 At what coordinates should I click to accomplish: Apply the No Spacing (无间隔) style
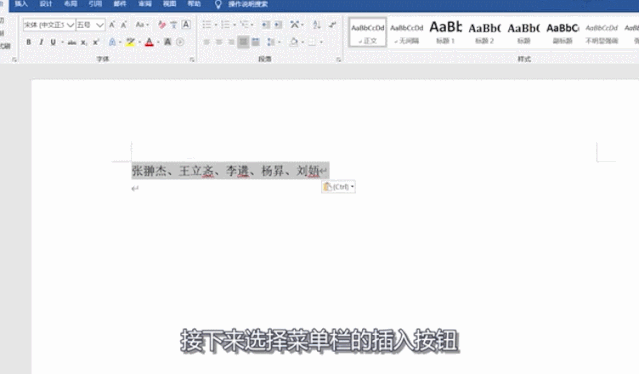pos(407,32)
